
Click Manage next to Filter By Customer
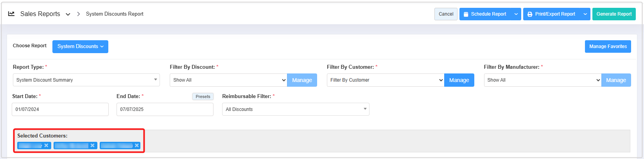(x=459, y=80)
